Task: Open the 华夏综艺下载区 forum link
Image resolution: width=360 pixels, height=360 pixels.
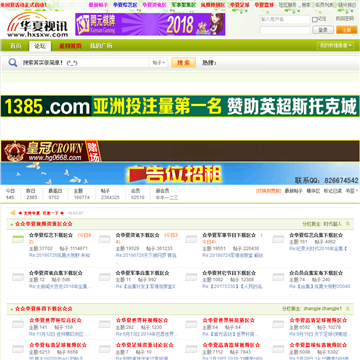Action: tap(51, 235)
